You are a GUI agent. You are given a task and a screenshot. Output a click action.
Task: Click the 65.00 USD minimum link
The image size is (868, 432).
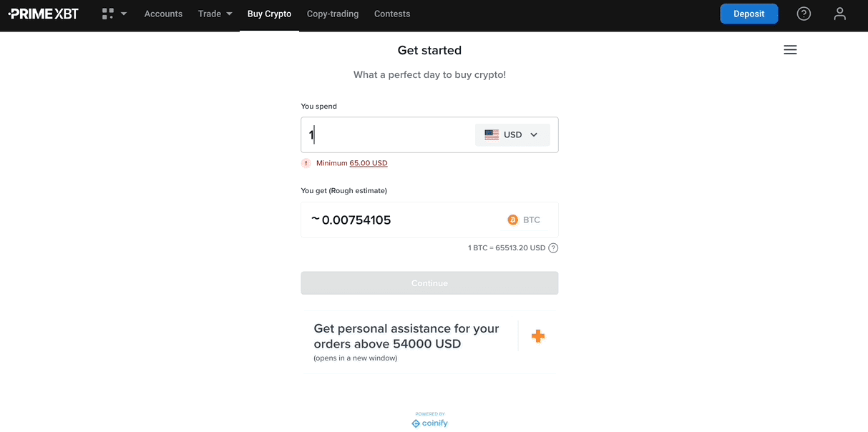pos(368,163)
